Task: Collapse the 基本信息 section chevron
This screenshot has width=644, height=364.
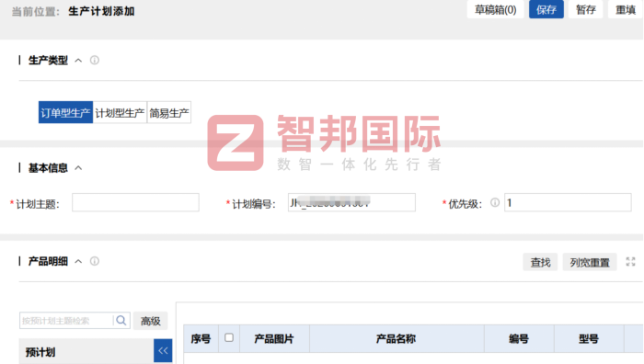Action: point(78,168)
